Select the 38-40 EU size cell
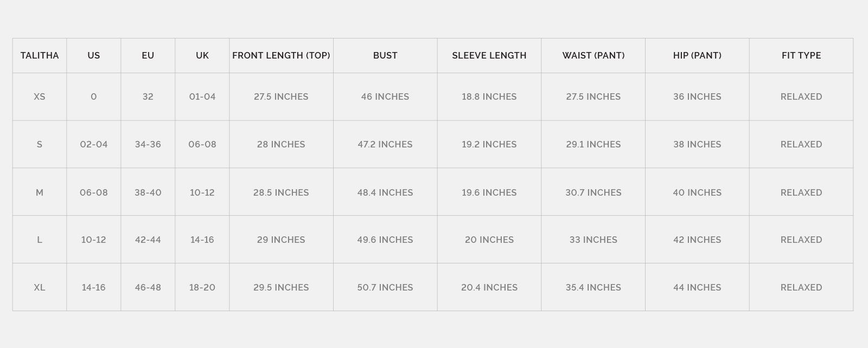 click(148, 192)
